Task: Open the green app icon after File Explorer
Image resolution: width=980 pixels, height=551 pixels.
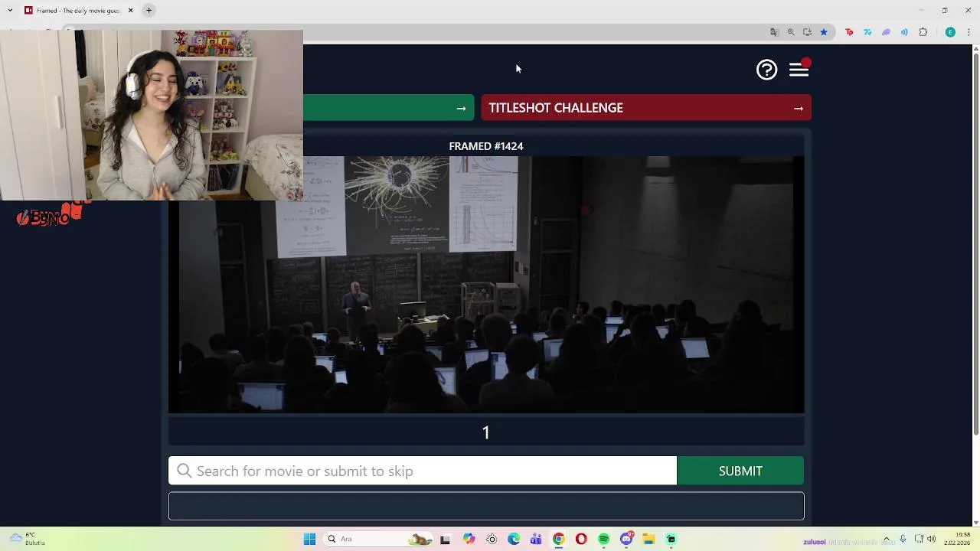Action: pos(671,540)
